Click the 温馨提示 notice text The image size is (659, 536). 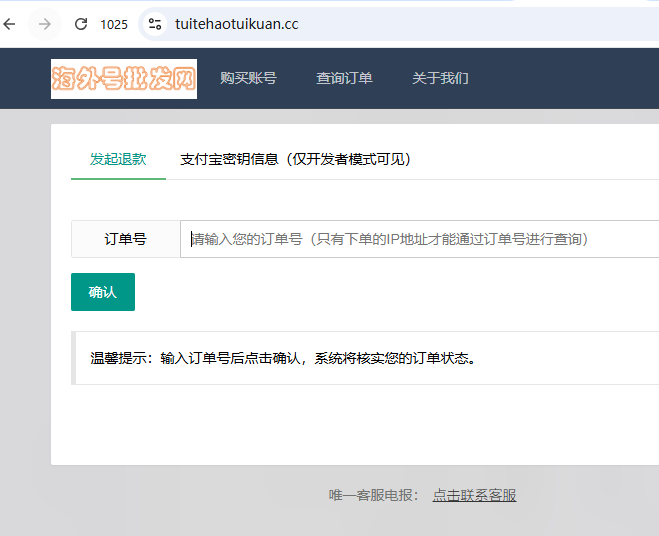pos(282,358)
